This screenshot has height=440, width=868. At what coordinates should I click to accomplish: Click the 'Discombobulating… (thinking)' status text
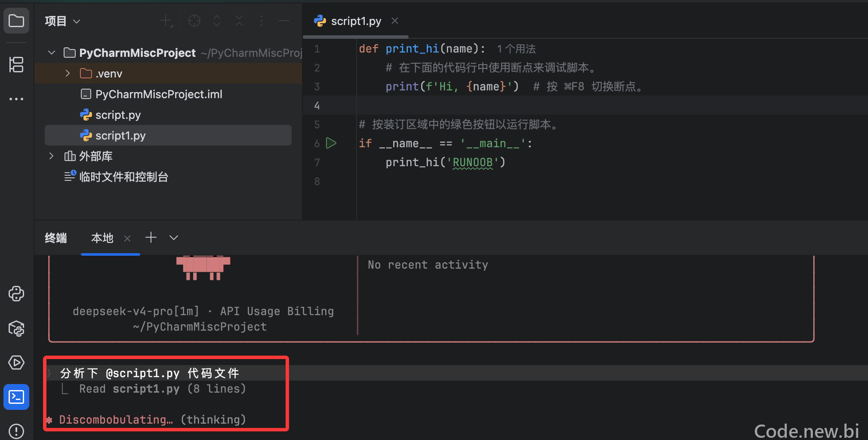[152, 420]
